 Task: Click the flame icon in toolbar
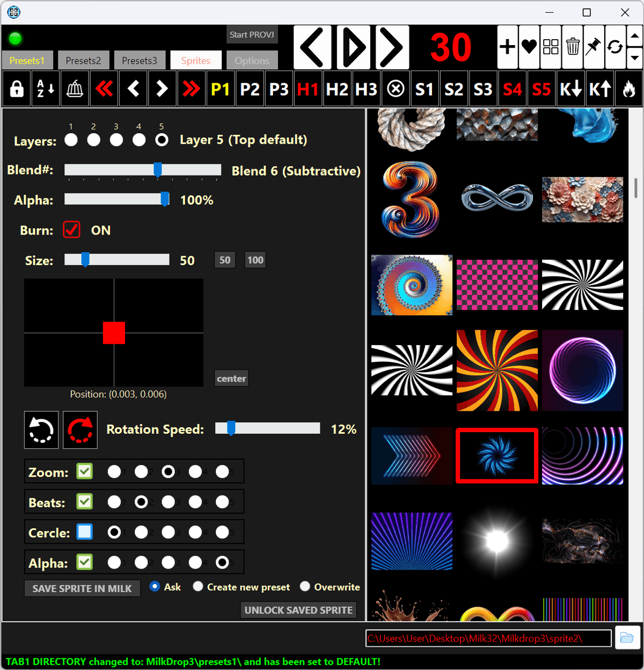[x=629, y=89]
